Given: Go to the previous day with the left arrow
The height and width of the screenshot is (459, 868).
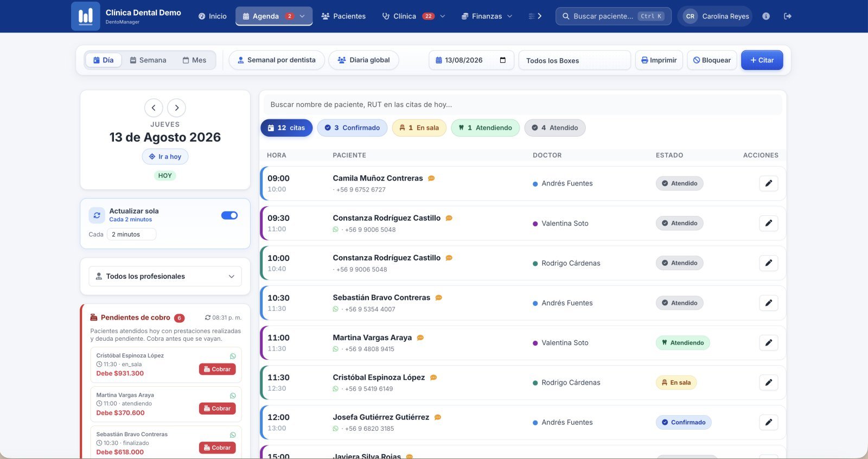Looking at the screenshot, I should pyautogui.click(x=154, y=108).
